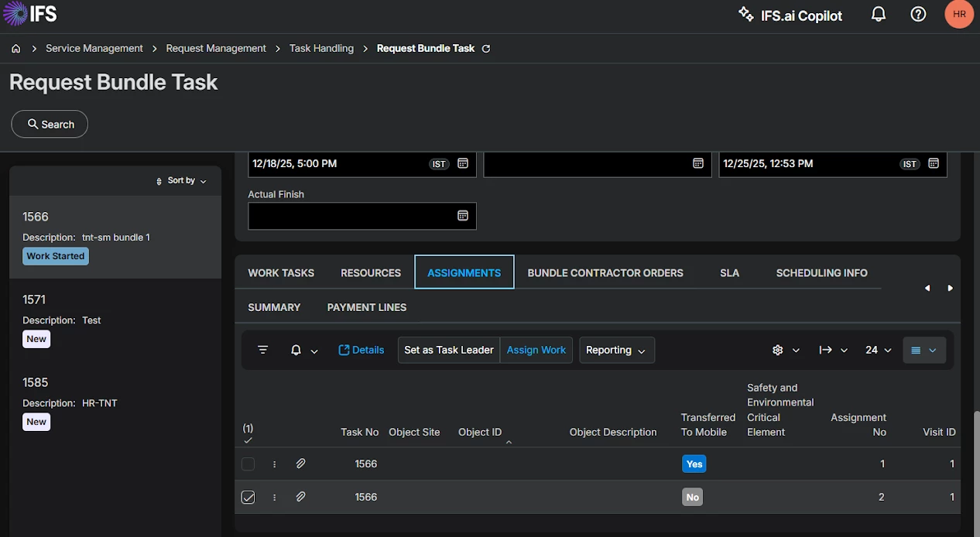The width and height of the screenshot is (980, 537).
Task: Open calendar picker for Actual Finish field
Action: coord(463,216)
